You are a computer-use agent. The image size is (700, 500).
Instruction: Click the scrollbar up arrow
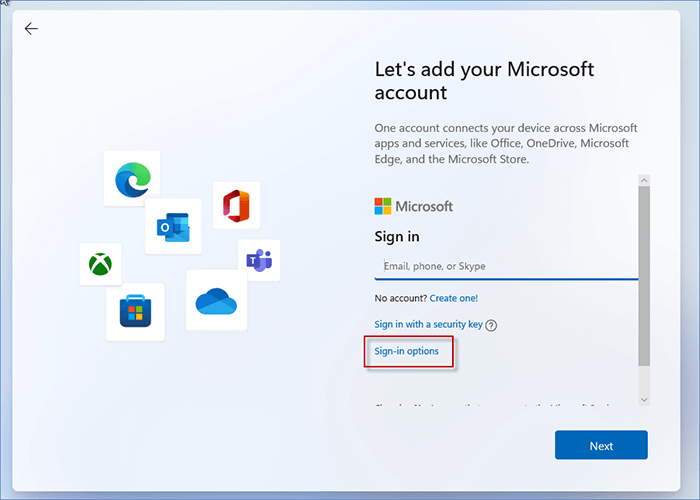coord(644,180)
